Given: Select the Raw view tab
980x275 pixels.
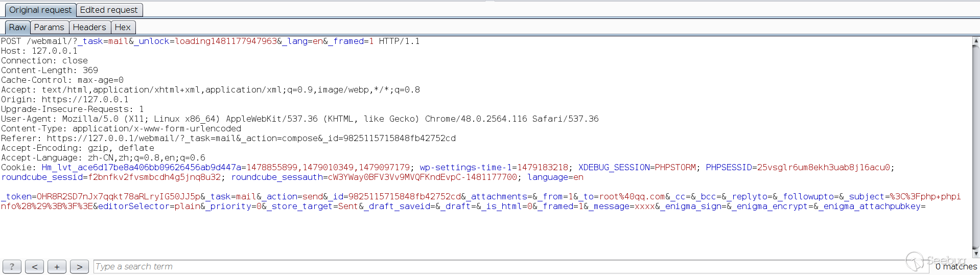Looking at the screenshot, I should tap(17, 27).
